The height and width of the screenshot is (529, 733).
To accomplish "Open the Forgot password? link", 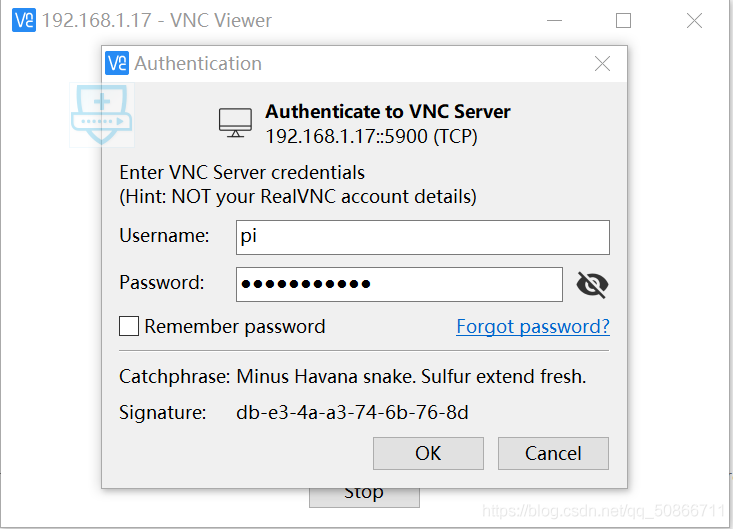I will 533,326.
